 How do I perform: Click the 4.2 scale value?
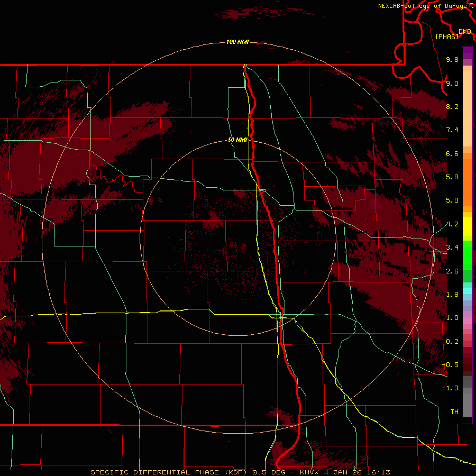(452, 224)
